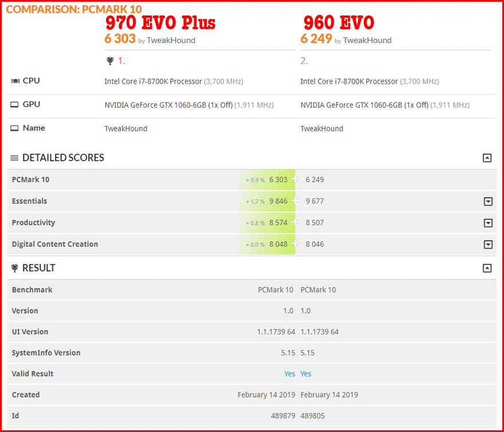This screenshot has height=432, width=504.
Task: Expand the Essentials score details
Action: (x=488, y=201)
